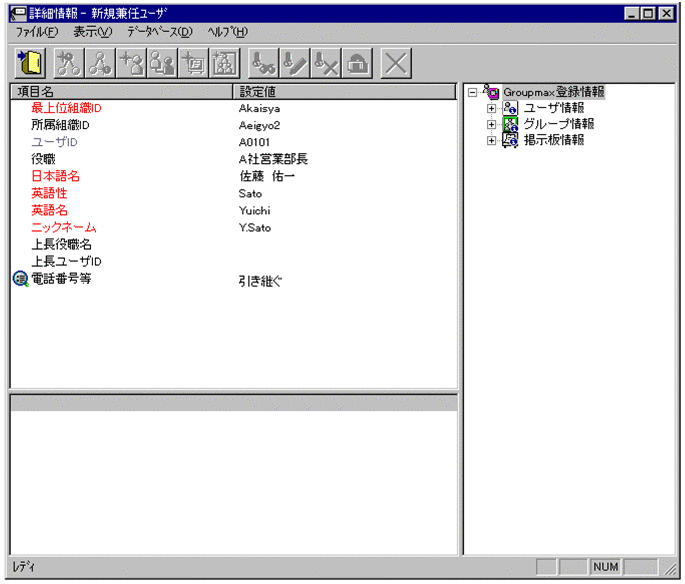Click the new bulletin board toolbar icon
The width and height of the screenshot is (685, 584).
(193, 63)
